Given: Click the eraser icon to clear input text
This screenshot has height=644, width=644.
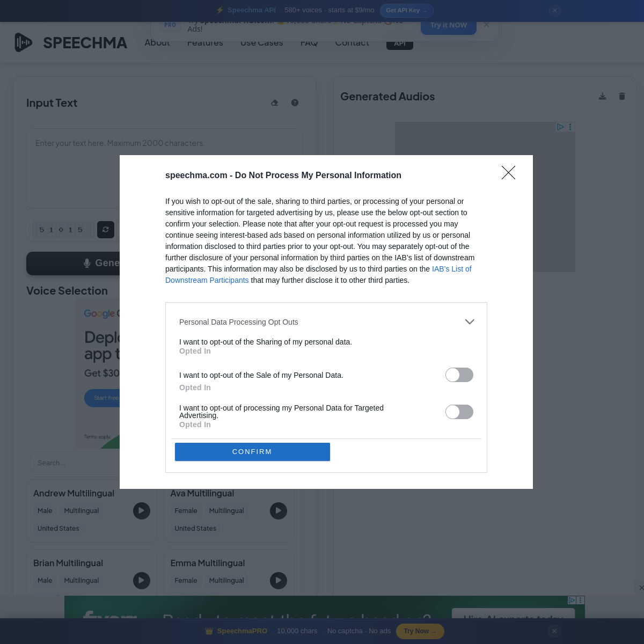Looking at the screenshot, I should tap(274, 103).
